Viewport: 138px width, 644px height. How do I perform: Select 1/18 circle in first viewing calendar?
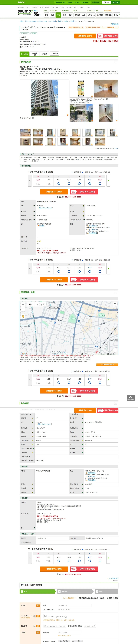[100, 184]
